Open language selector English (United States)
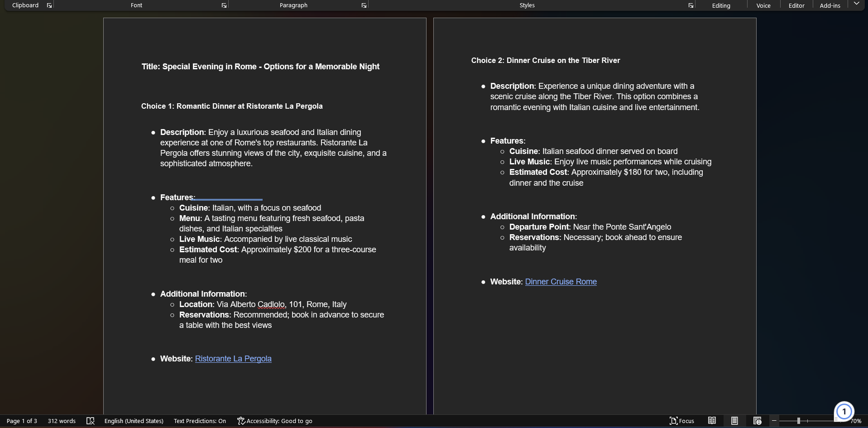Image resolution: width=868 pixels, height=428 pixels. pos(134,421)
